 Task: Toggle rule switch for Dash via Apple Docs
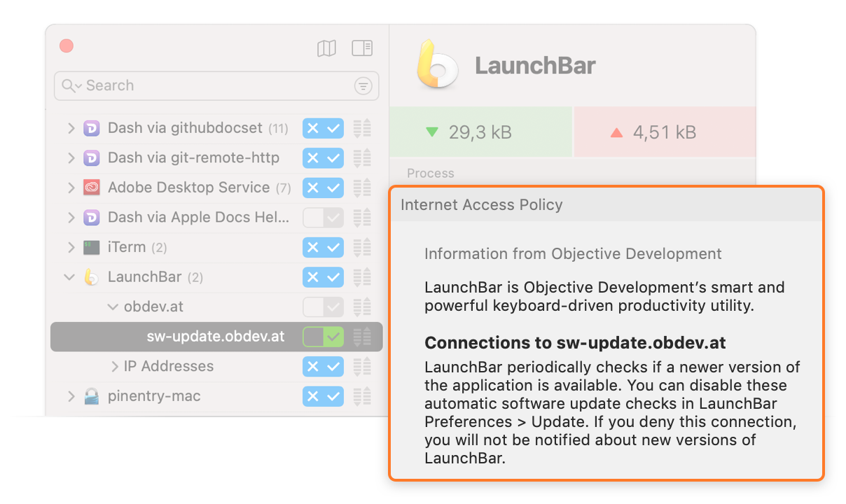(324, 218)
